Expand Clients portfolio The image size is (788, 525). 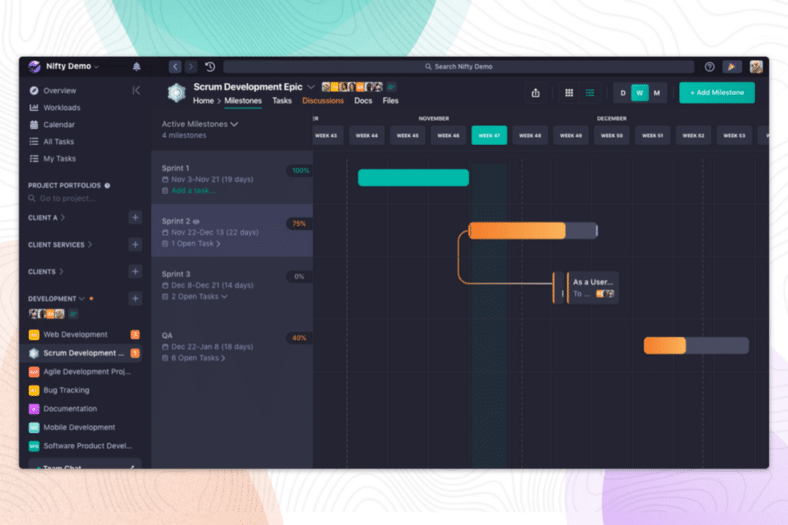coord(46,272)
